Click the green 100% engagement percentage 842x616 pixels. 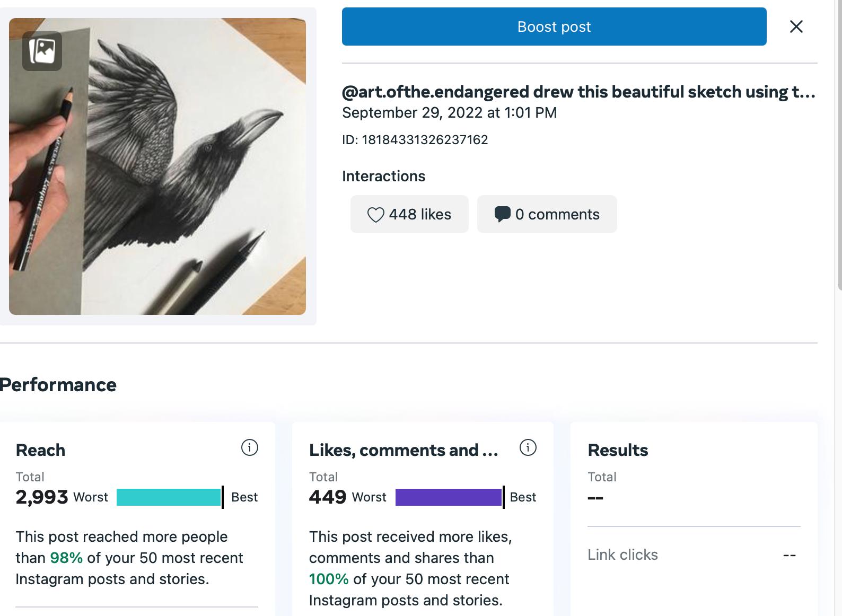(x=328, y=579)
